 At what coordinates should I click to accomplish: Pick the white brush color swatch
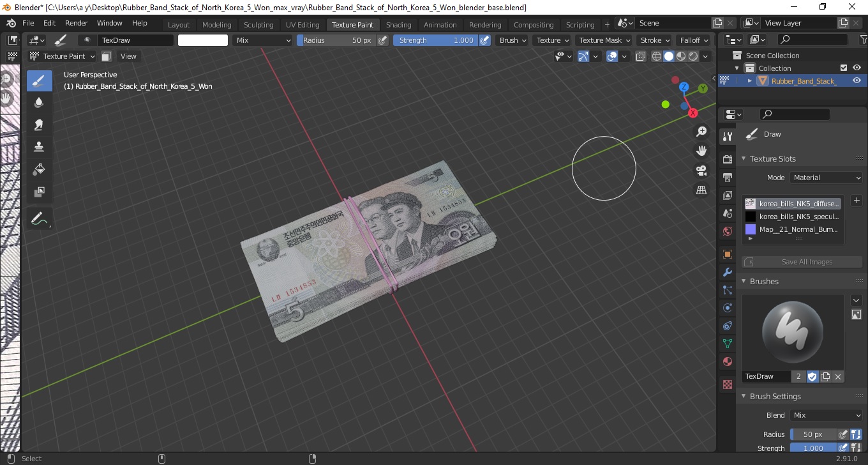202,40
